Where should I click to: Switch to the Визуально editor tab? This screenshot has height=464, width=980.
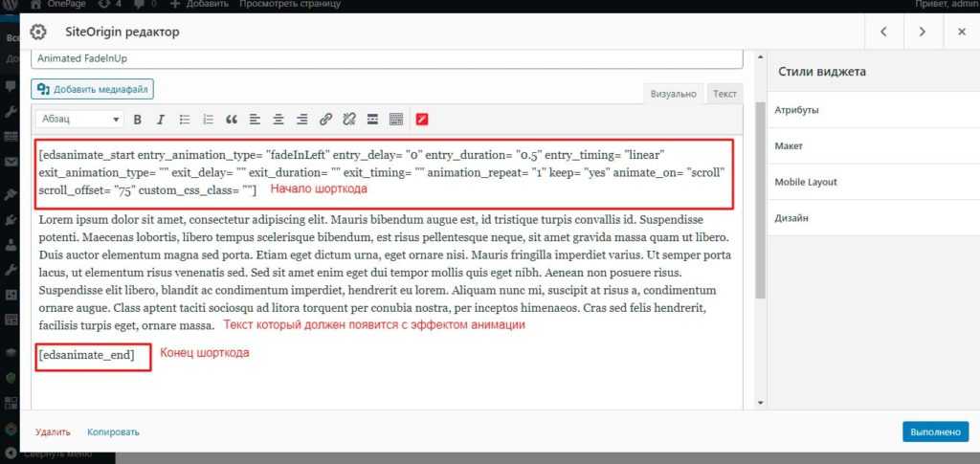(674, 94)
